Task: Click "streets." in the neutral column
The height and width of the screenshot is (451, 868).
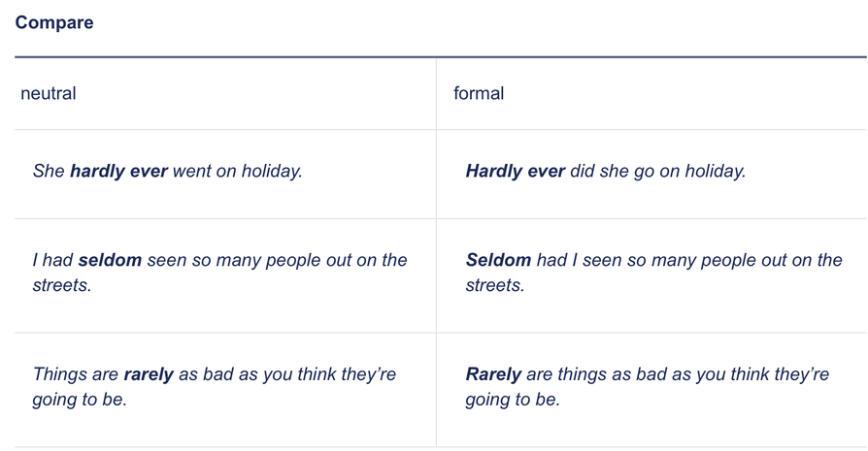Action: (x=62, y=286)
